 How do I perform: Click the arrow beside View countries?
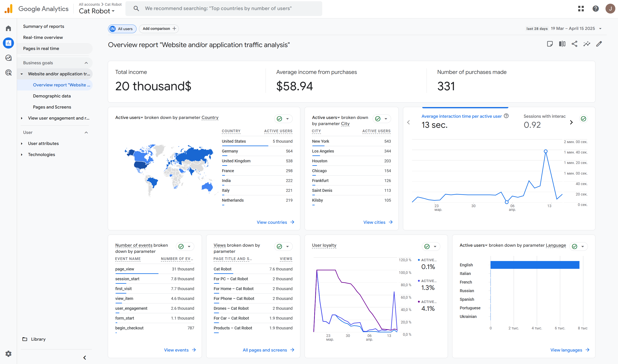pyautogui.click(x=292, y=222)
